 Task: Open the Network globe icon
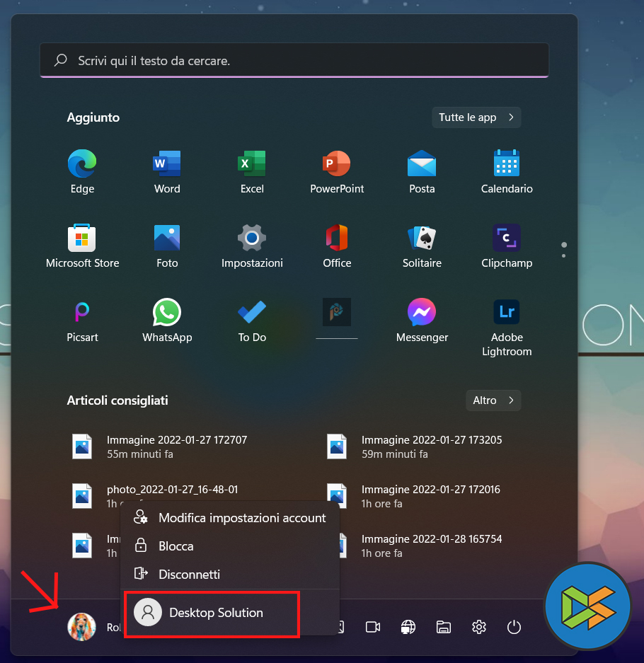(408, 627)
